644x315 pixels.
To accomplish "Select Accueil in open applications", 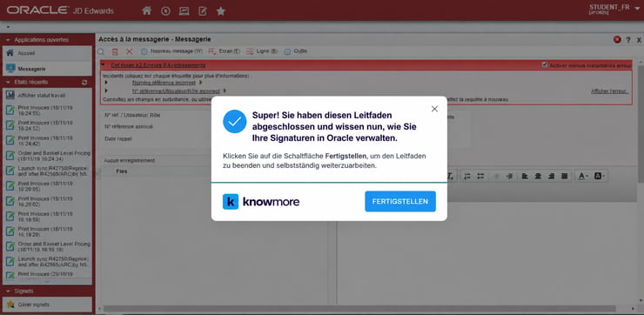I will (x=47, y=53).
